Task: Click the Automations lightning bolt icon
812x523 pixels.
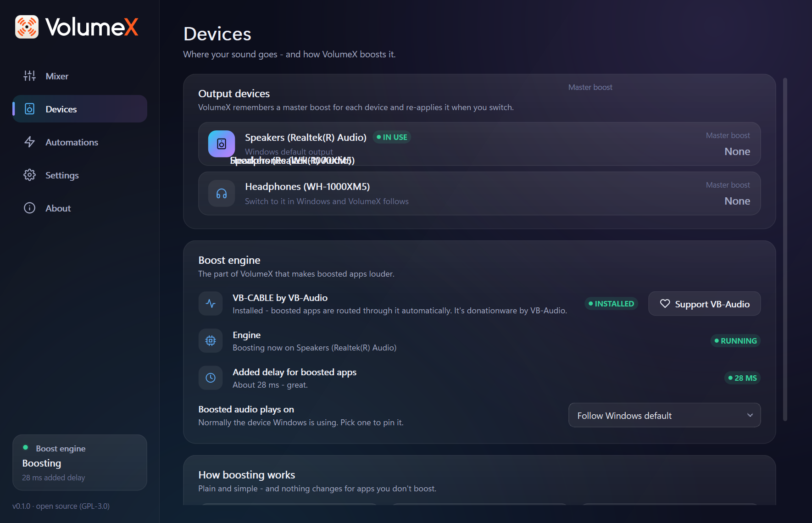Action: (x=30, y=142)
